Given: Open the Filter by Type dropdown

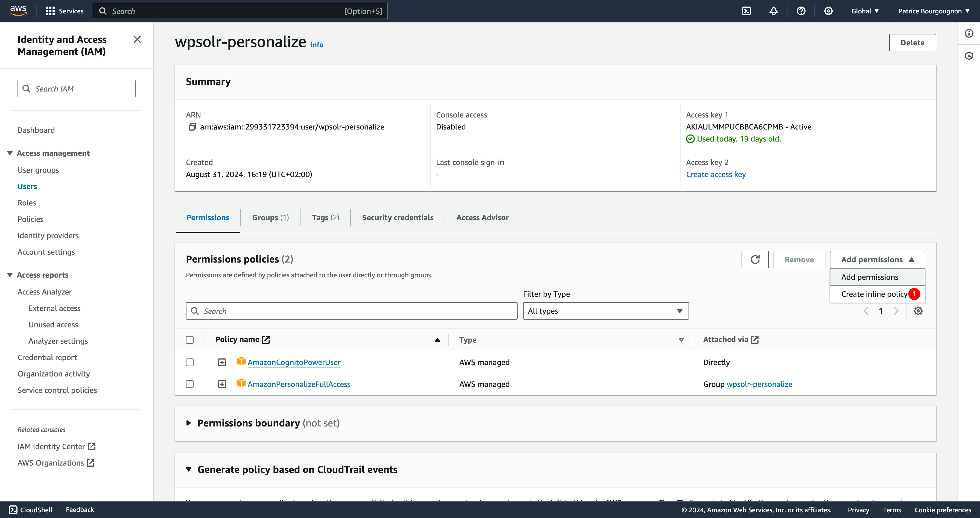Looking at the screenshot, I should point(606,311).
